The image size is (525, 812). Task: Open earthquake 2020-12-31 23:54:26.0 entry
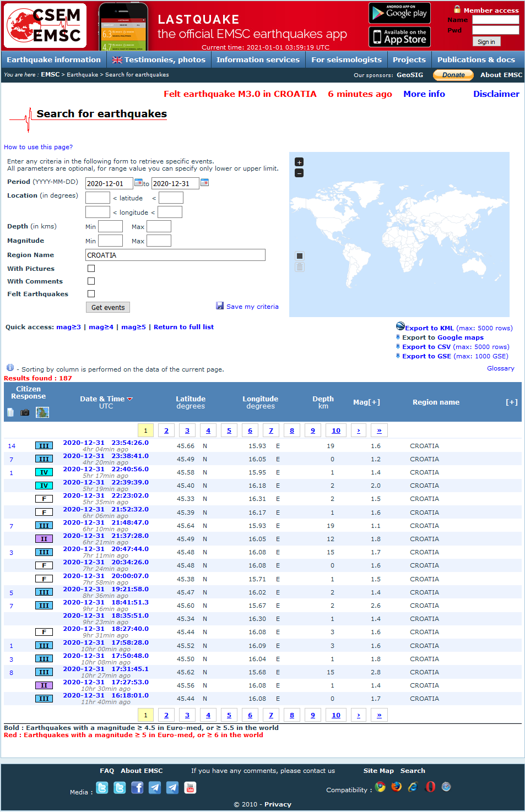tap(106, 443)
